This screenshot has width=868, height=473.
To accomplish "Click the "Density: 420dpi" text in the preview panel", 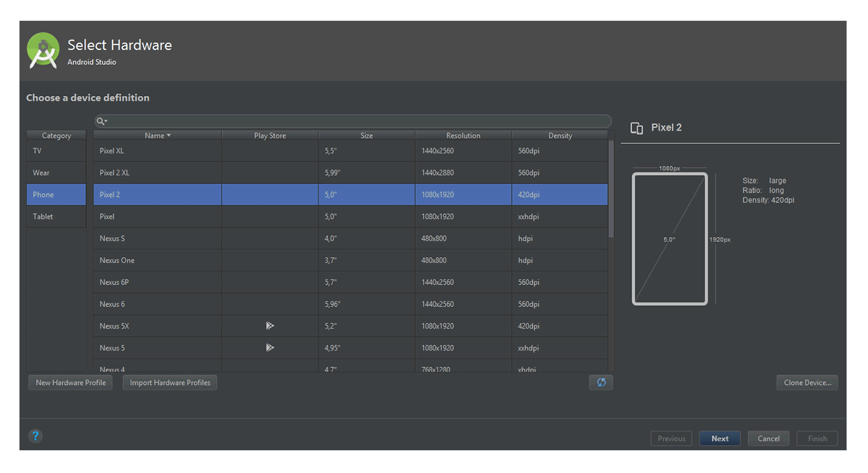I will [x=768, y=200].
